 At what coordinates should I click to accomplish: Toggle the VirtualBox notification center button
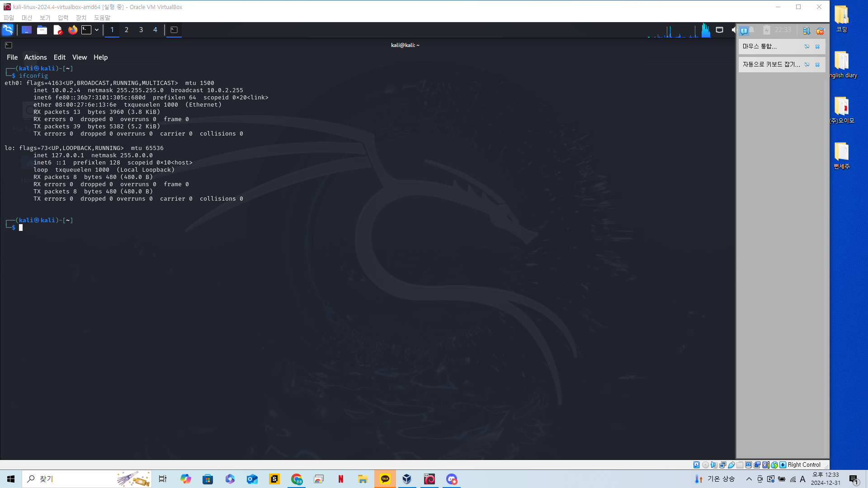(744, 31)
